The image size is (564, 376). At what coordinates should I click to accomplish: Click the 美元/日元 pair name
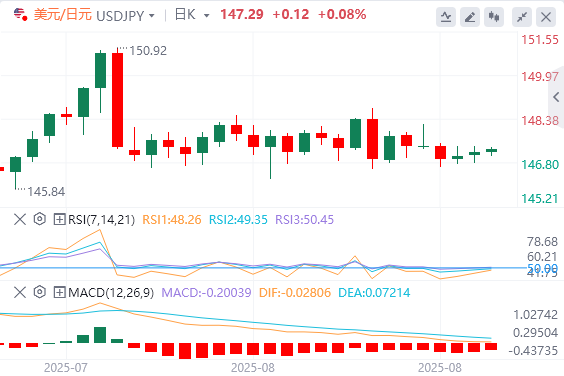click(63, 15)
